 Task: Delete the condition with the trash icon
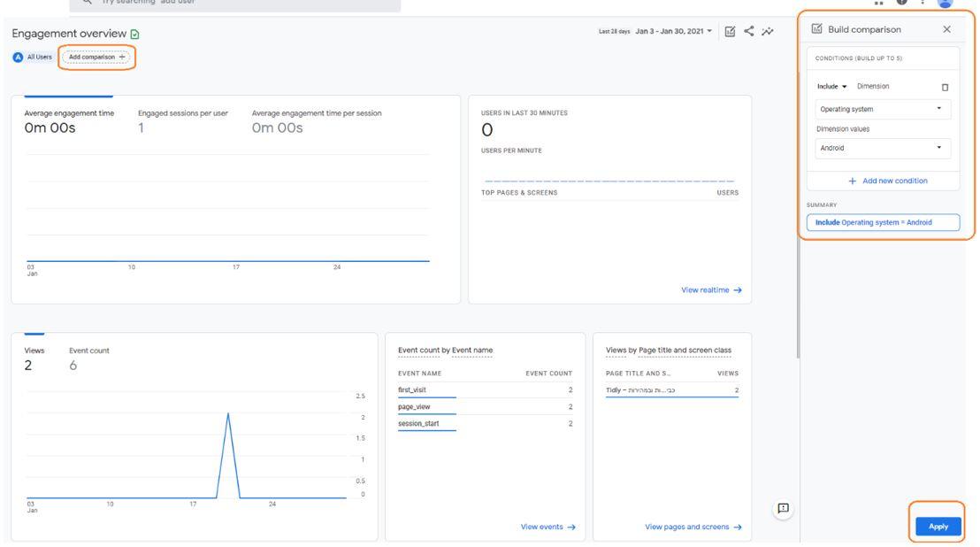[945, 87]
